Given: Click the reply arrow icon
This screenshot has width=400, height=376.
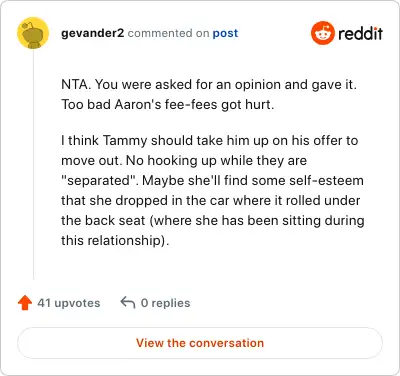Looking at the screenshot, I should click(x=128, y=303).
